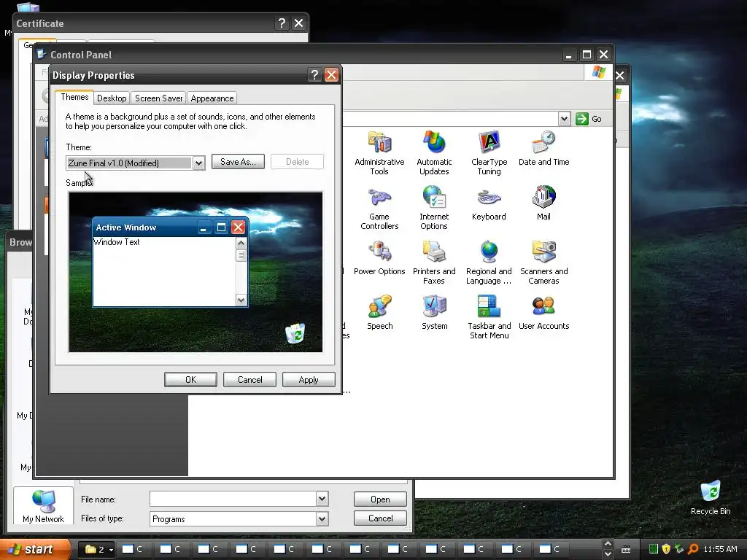Expand the Control Panel address bar dropdown
The height and width of the screenshot is (560, 747).
click(x=564, y=119)
